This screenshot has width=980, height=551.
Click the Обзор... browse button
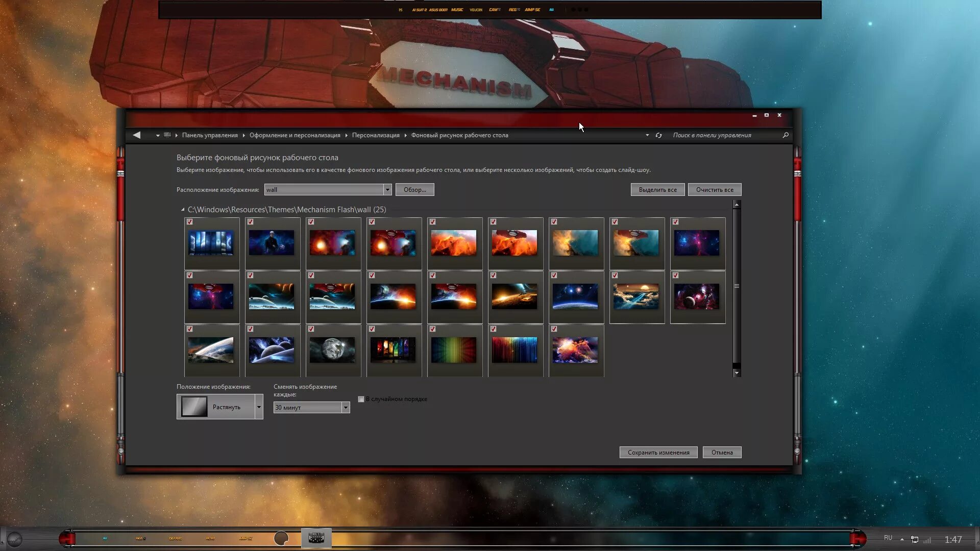[414, 190]
